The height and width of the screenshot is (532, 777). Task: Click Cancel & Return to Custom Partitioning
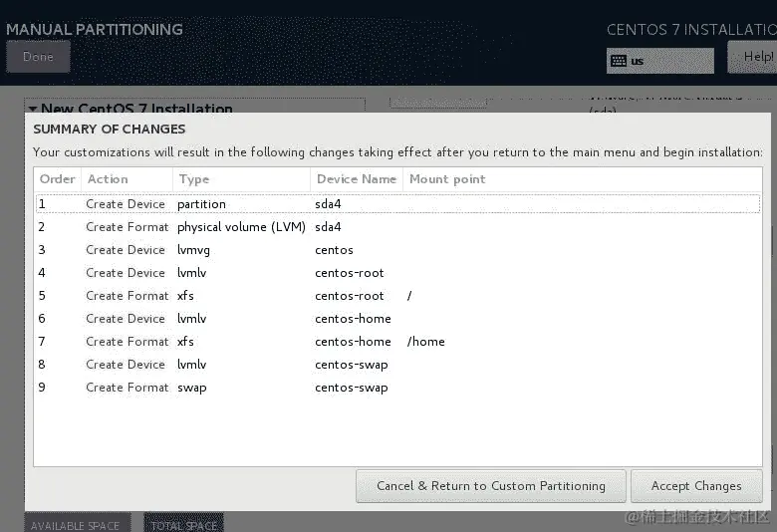click(490, 486)
